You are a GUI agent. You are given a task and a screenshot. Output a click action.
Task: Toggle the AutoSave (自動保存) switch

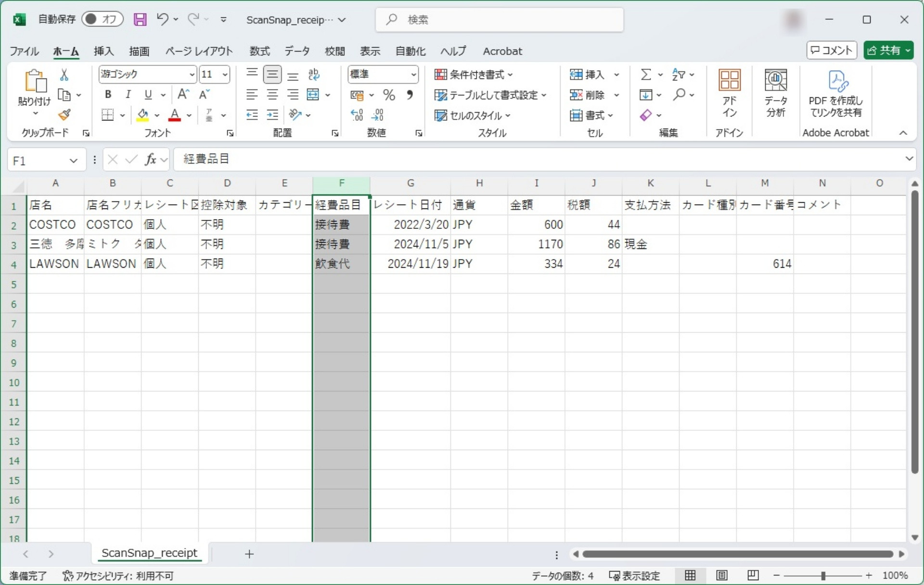102,19
